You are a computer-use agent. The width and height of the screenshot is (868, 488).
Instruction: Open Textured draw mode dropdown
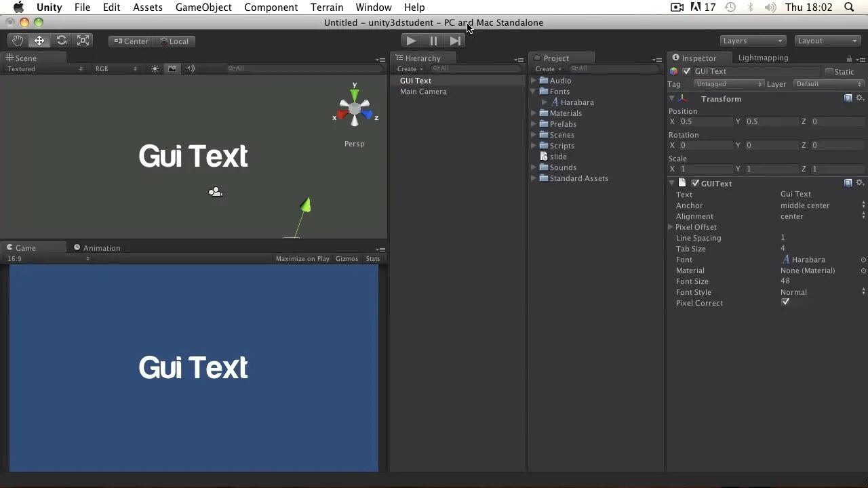(44, 68)
